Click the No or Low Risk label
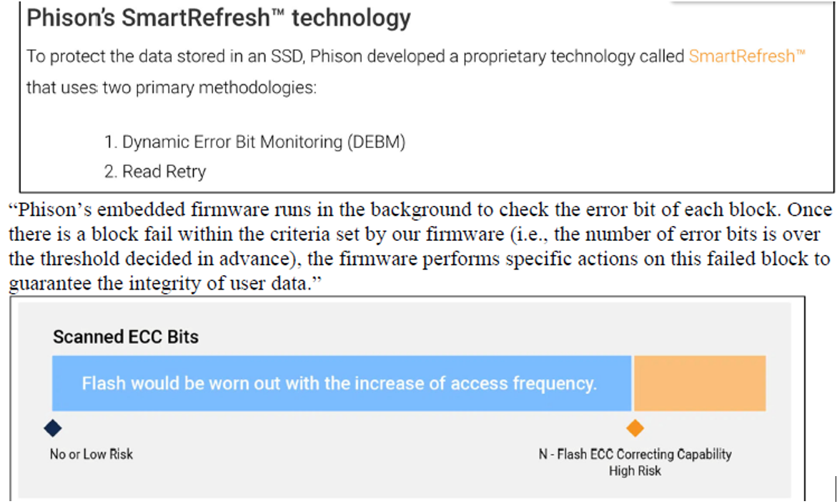 pos(91,454)
